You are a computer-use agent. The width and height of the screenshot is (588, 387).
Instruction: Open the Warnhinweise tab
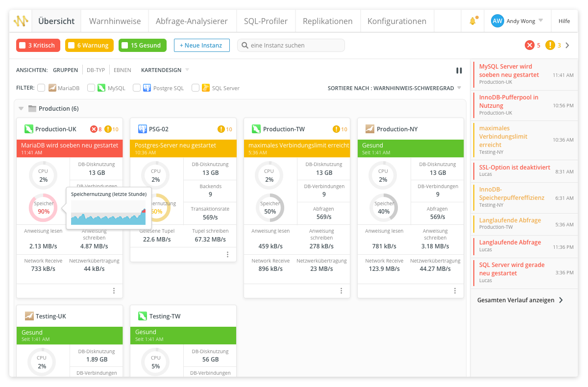pyautogui.click(x=115, y=21)
